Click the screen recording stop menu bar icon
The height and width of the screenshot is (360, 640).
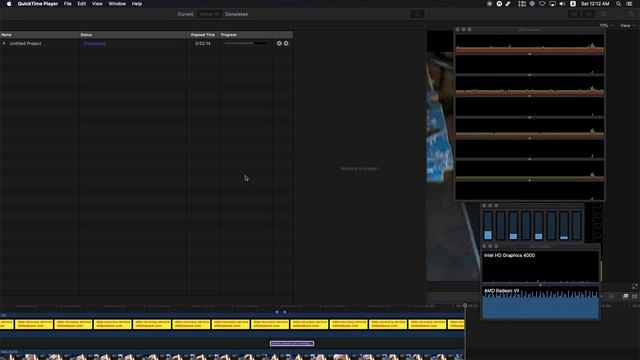pos(489,4)
